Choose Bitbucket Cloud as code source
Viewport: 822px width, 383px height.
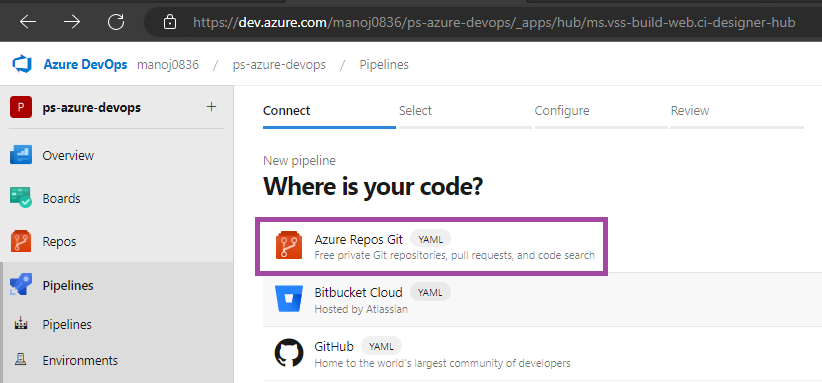543,300
